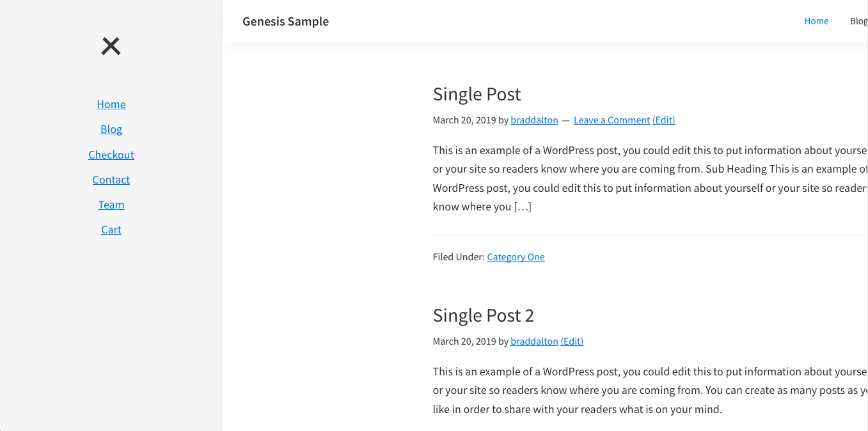View the Cart from the side menu
This screenshot has height=431, width=868.
pos(111,230)
